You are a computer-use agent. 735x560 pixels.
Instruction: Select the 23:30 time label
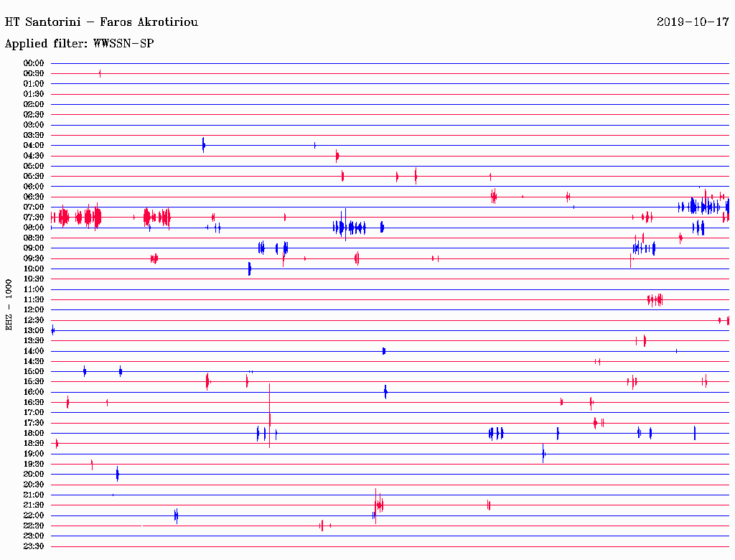click(33, 546)
